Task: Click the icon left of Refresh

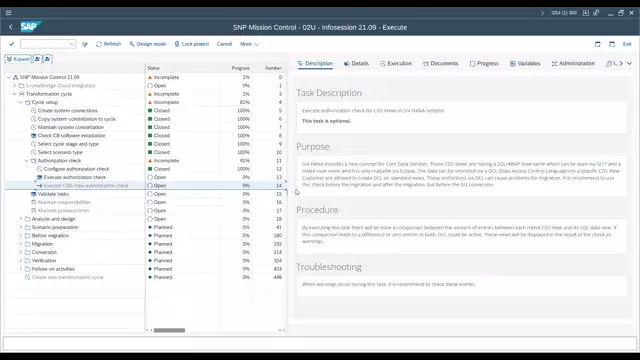Action: point(84,44)
